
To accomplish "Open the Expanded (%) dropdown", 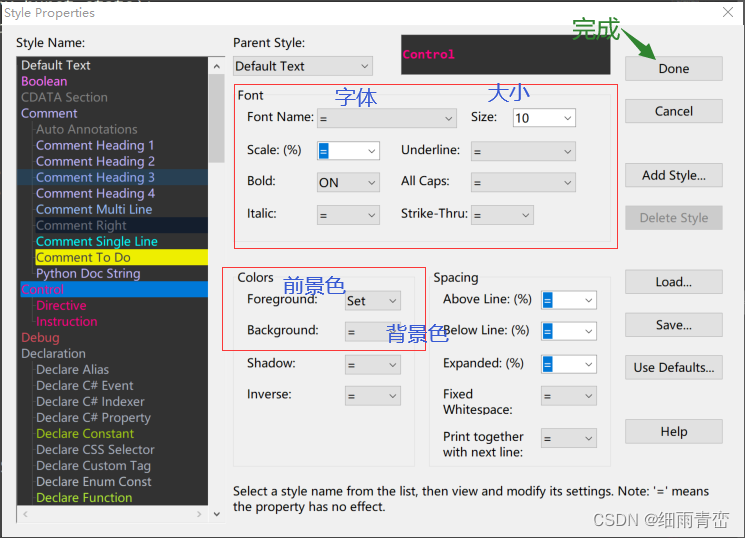I will click(569, 364).
